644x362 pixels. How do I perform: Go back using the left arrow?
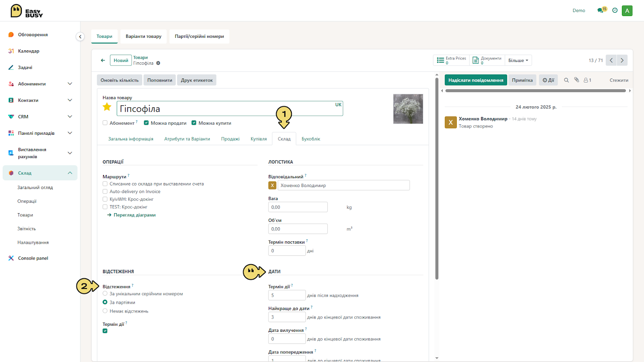pyautogui.click(x=103, y=60)
